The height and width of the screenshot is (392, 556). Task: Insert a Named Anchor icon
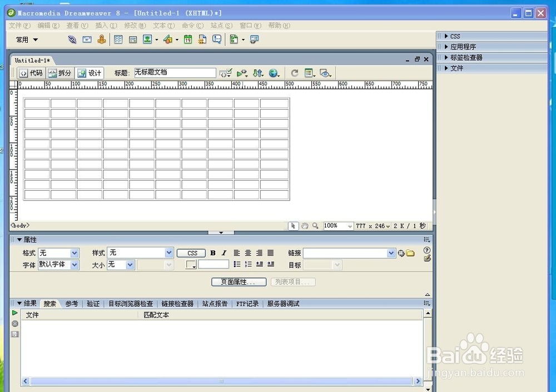pyautogui.click(x=102, y=39)
